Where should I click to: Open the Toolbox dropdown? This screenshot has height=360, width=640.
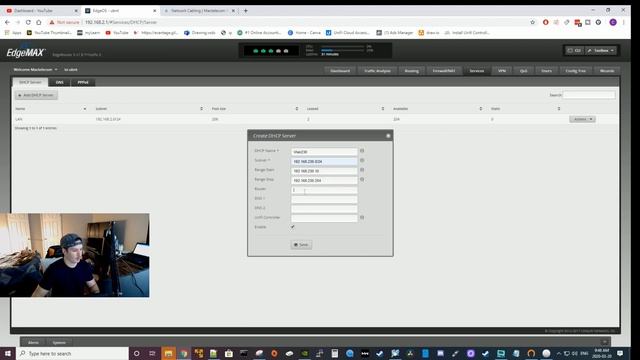click(601, 51)
